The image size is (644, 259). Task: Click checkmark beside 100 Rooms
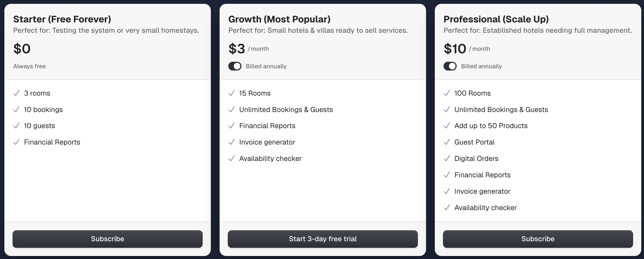pos(447,93)
